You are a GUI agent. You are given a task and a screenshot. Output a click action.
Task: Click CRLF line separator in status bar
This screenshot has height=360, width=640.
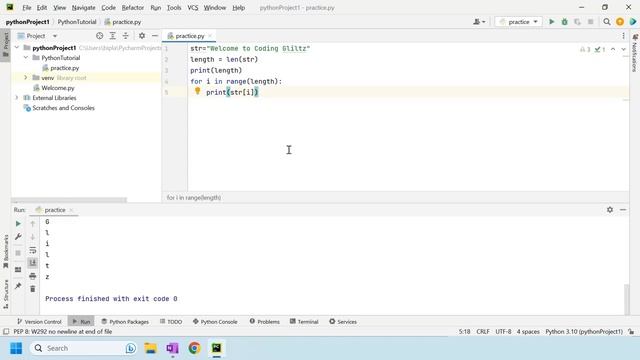pos(483,331)
